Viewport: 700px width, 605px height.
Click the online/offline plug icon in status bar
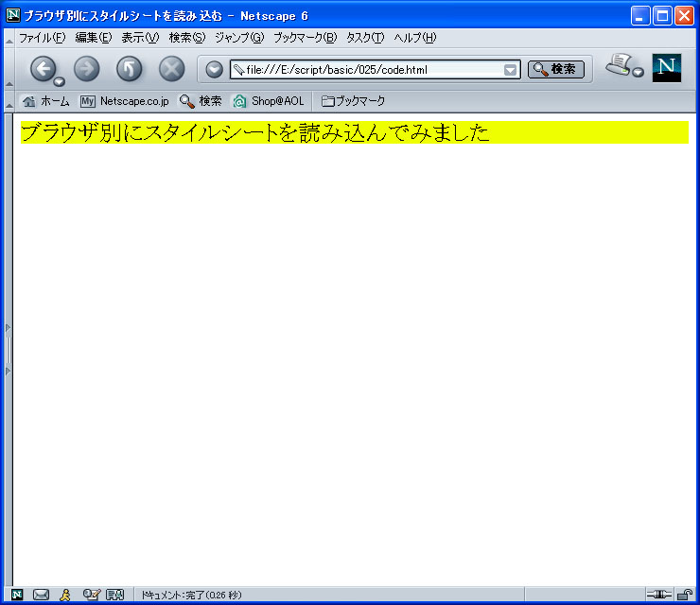coord(659,595)
